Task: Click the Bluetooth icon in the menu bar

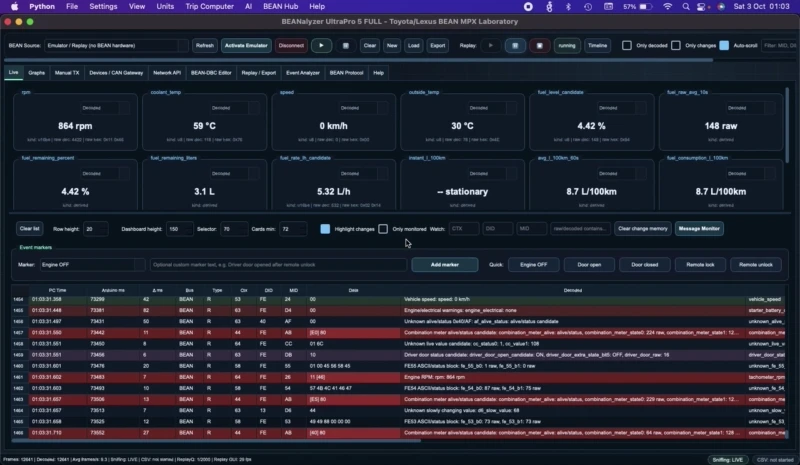Action: [x=568, y=7]
